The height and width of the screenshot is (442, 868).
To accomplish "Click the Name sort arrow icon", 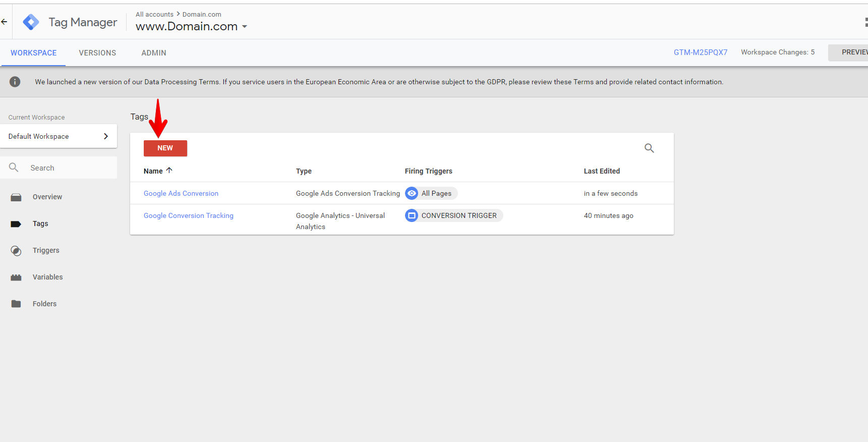I will click(169, 171).
